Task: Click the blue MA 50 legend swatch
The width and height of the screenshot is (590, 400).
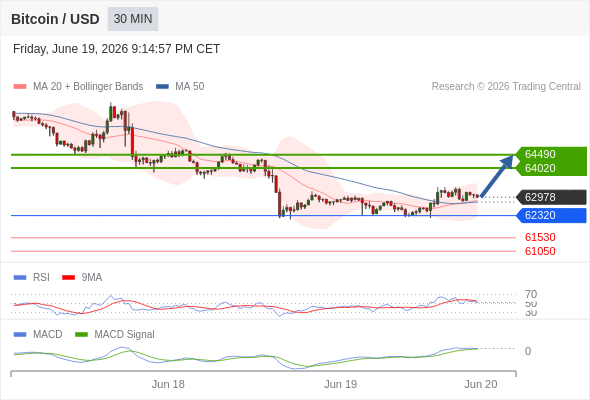Action: pos(162,87)
